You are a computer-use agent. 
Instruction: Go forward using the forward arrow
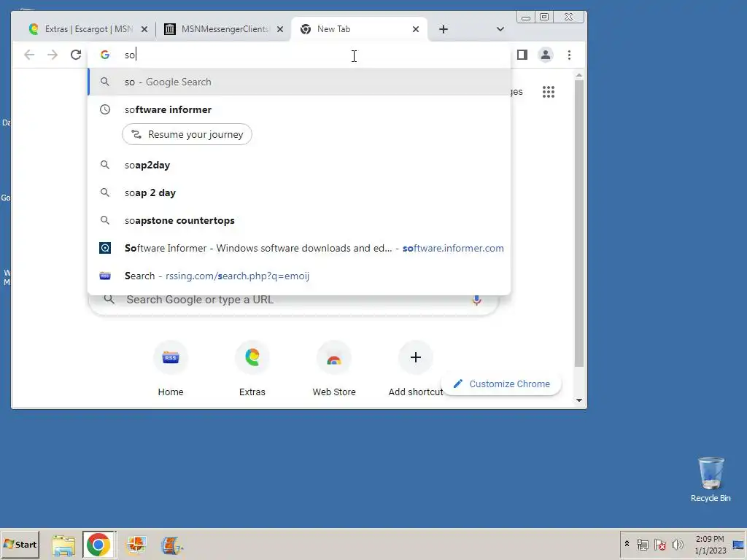pyautogui.click(x=53, y=55)
